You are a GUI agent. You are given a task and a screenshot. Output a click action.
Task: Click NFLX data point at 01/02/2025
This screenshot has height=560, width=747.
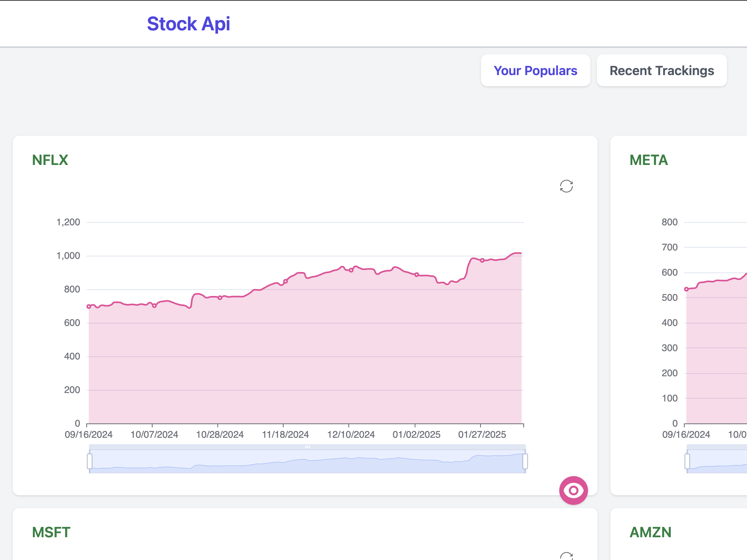point(417,275)
